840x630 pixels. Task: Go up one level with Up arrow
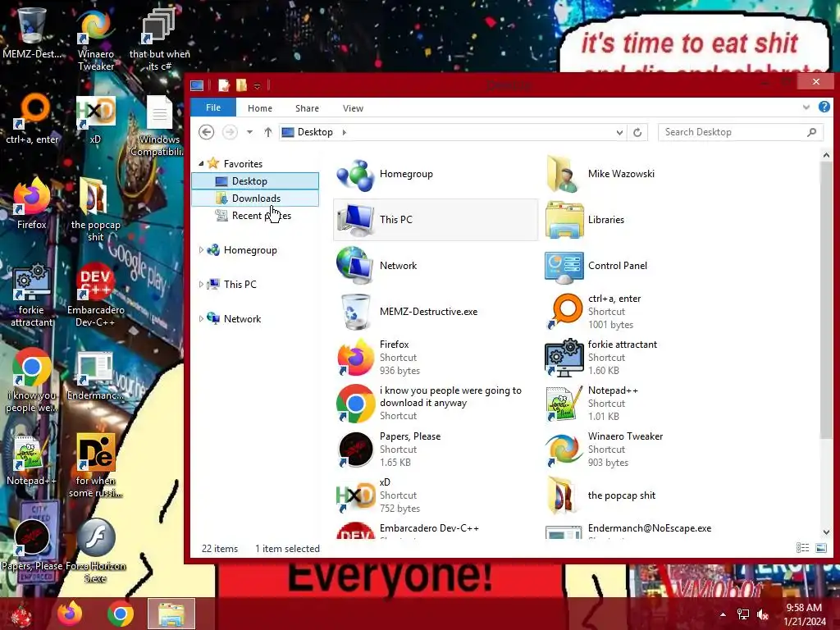click(x=268, y=132)
